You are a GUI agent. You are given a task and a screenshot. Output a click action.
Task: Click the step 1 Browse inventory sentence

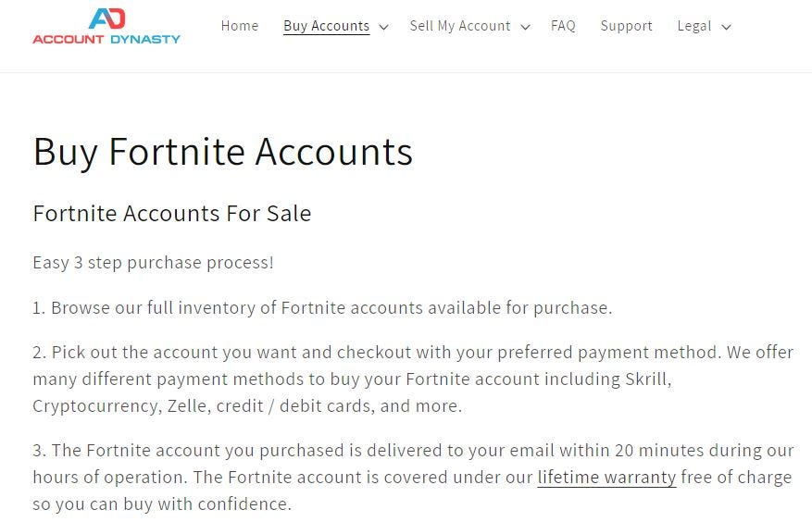[322, 307]
